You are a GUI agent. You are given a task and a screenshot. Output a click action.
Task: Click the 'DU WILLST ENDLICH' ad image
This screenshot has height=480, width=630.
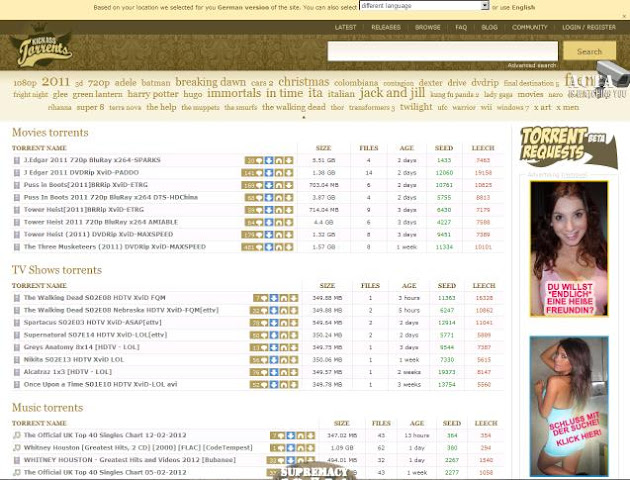click(569, 249)
